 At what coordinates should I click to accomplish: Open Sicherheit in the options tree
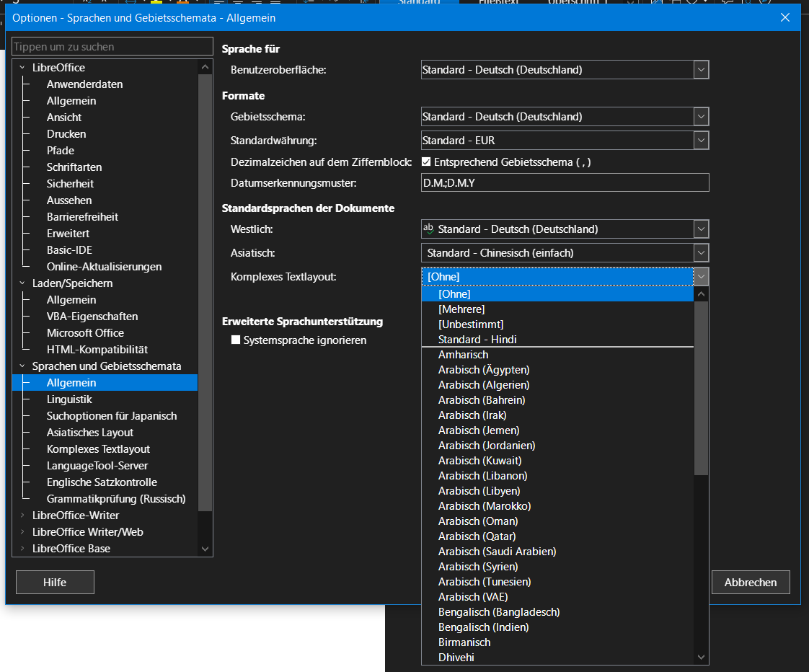click(x=70, y=184)
